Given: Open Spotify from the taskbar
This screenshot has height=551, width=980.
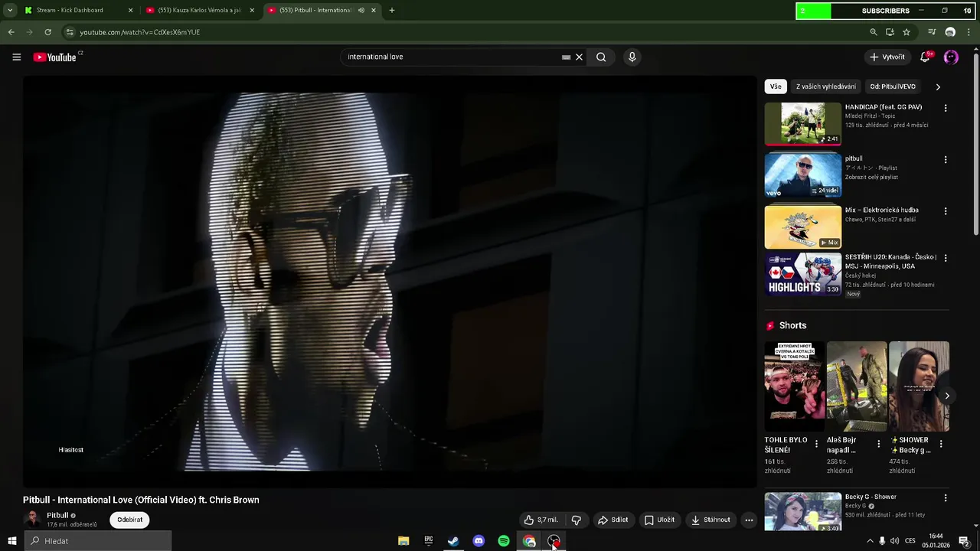Looking at the screenshot, I should click(504, 541).
